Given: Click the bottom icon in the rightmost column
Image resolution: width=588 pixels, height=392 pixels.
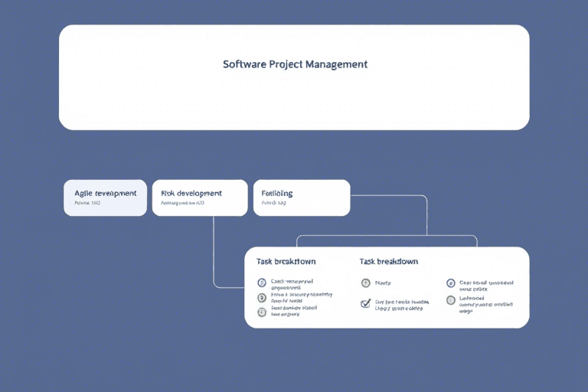Looking at the screenshot, I should point(450,300).
